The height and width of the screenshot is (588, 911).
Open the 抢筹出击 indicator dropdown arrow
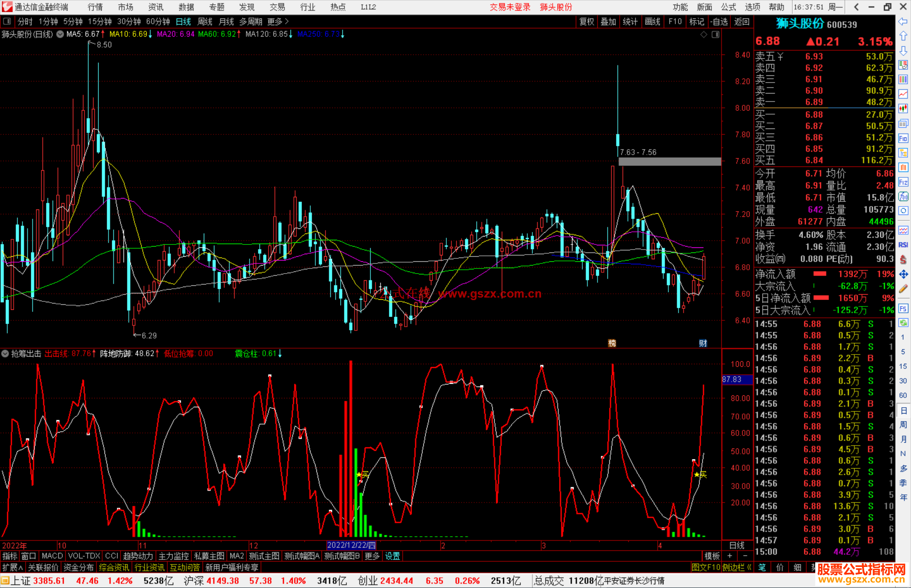[5, 354]
